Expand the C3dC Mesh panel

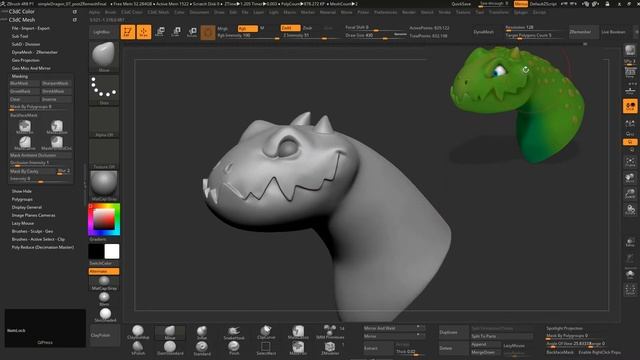coord(22,20)
